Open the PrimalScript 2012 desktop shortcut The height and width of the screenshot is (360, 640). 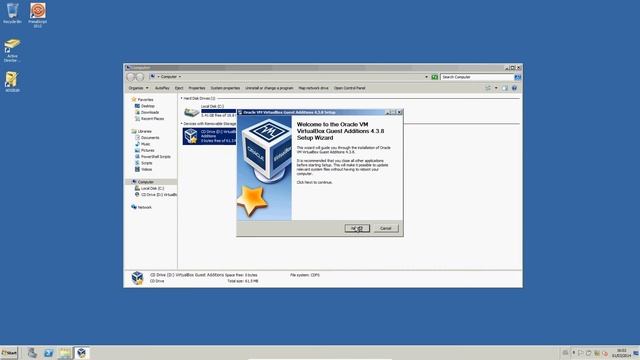(38, 15)
